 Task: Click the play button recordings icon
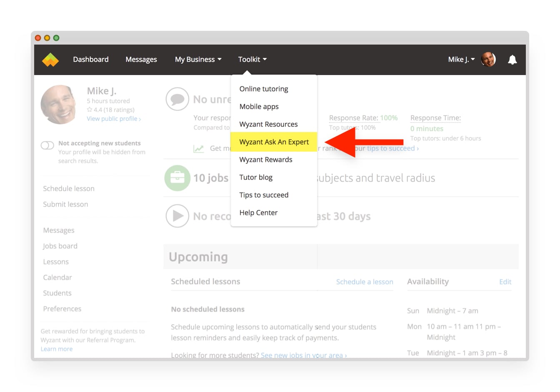click(x=177, y=216)
